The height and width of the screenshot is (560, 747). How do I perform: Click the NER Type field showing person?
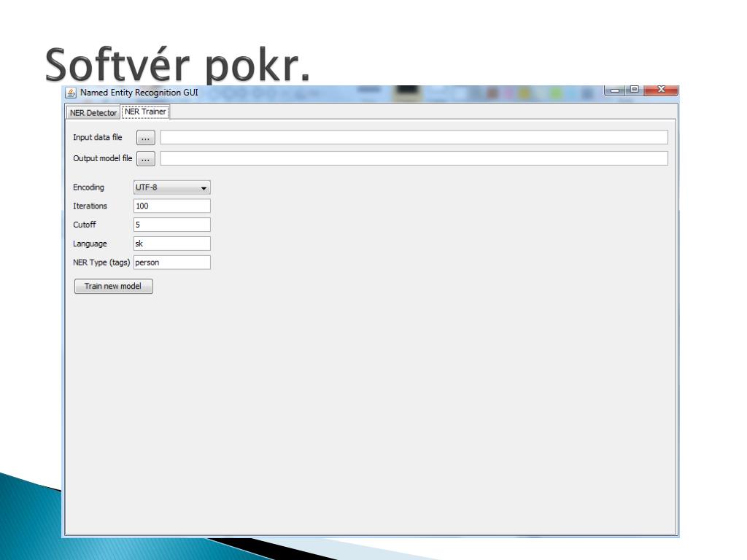click(172, 262)
